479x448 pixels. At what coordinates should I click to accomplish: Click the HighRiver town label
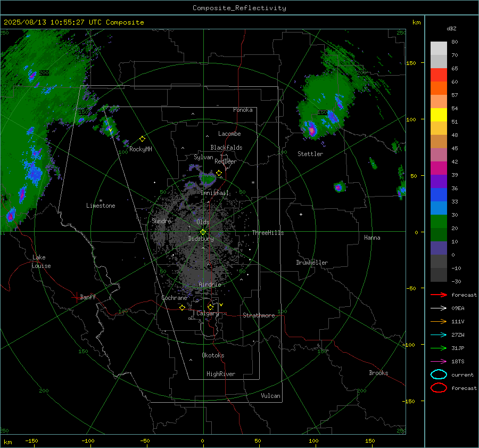point(221,374)
